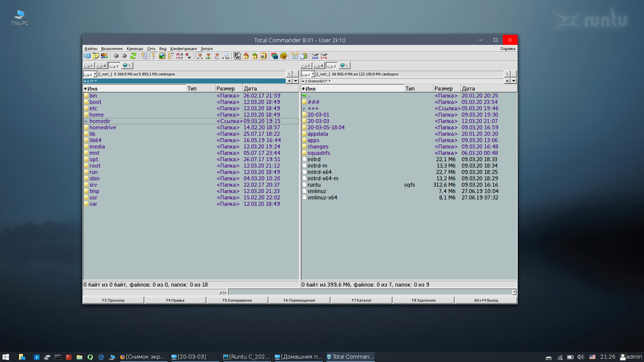Select homedir link in left panel
Viewport: 644px width, 362px height.
tap(191, 121)
